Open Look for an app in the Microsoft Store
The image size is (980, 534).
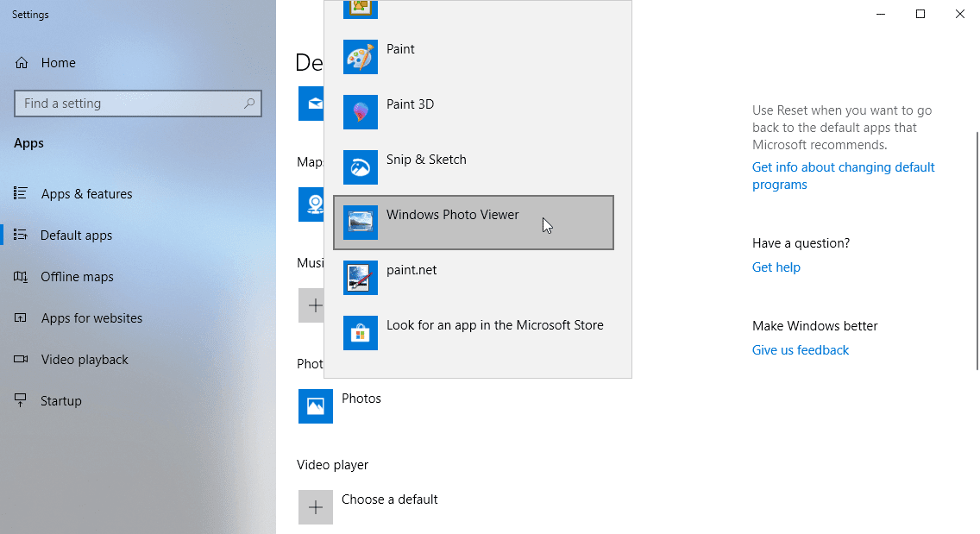(473, 333)
